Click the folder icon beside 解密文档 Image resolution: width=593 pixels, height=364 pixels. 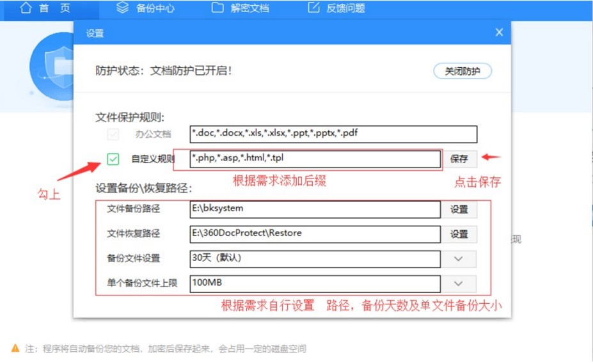click(217, 8)
